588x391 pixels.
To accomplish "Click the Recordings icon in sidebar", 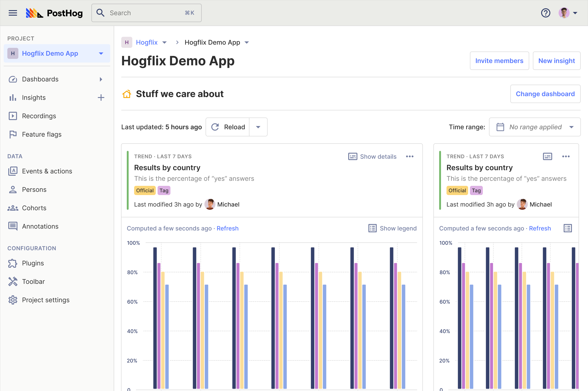I will (13, 116).
